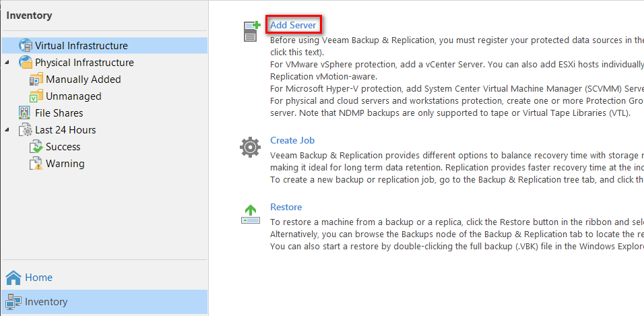
Task: Click the Warning triangle icon
Action: pos(36,164)
